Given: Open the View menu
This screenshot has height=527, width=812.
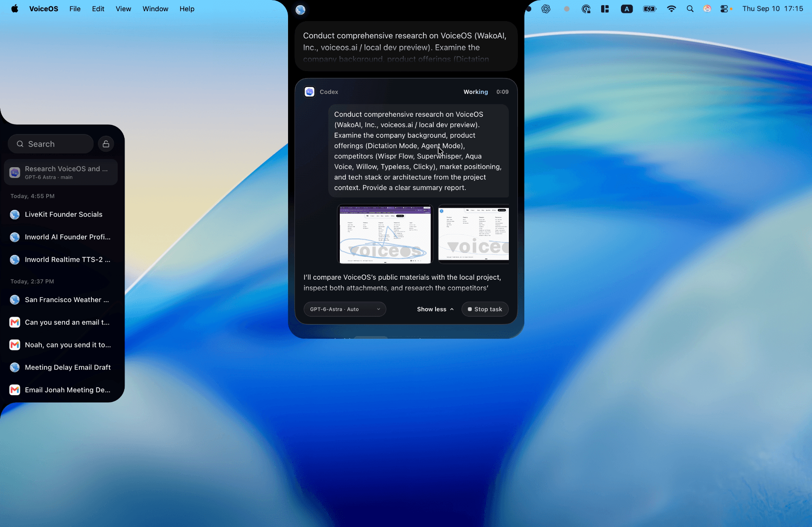Looking at the screenshot, I should tap(123, 9).
